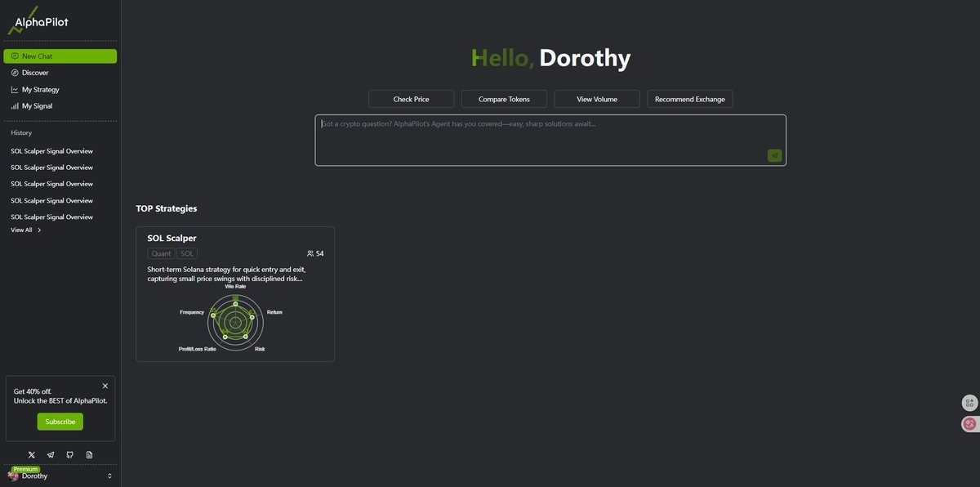
Task: Open the Telegram social link
Action: tap(51, 454)
